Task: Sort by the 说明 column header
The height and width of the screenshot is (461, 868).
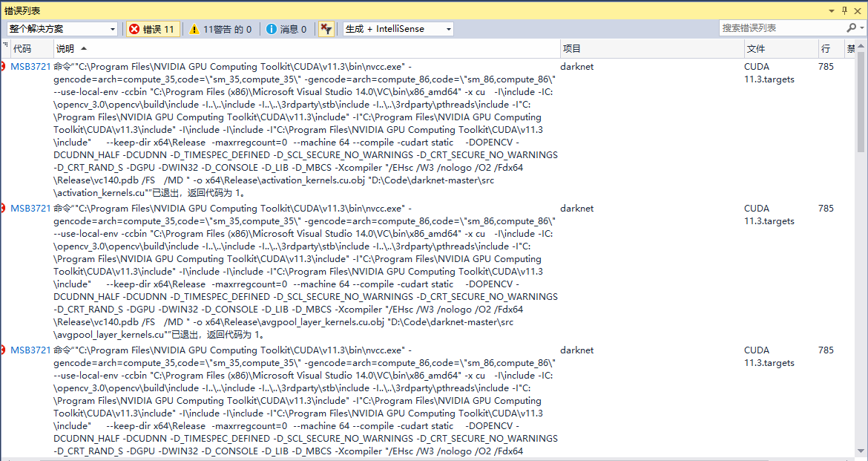Action: [65, 48]
